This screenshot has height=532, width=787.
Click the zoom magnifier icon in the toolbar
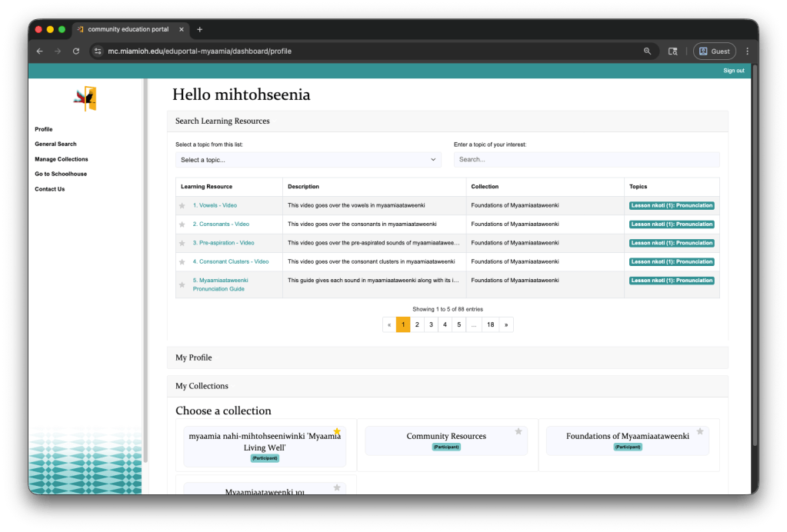[647, 51]
